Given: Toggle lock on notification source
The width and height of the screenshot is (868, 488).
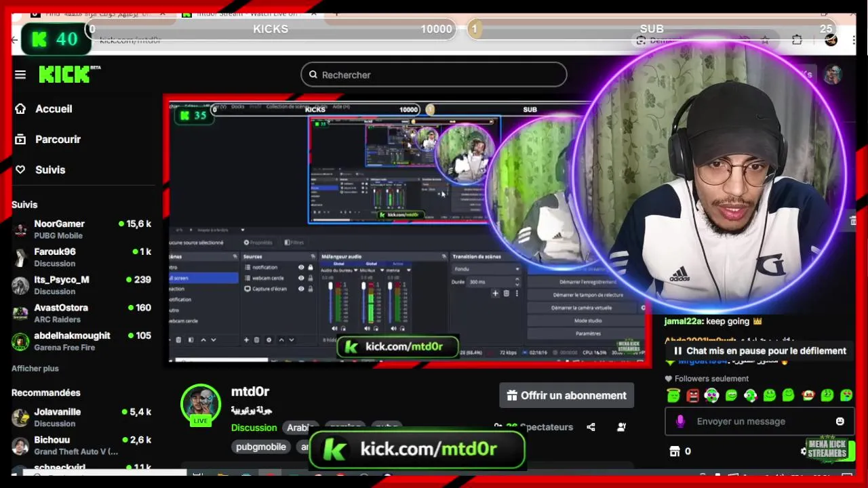Looking at the screenshot, I should point(311,267).
